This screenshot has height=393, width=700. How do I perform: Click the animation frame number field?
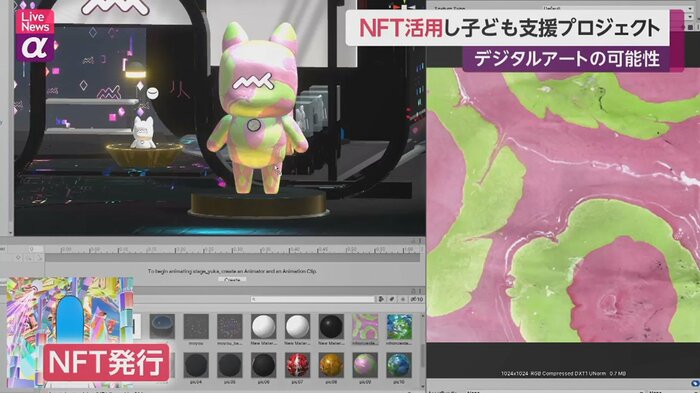coord(32,249)
